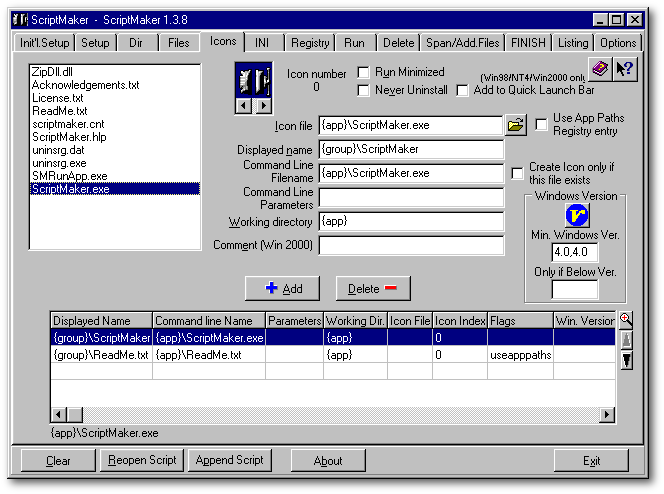664x494 pixels.
Task: Click the ScriptMaker title bar icon
Action: point(20,19)
